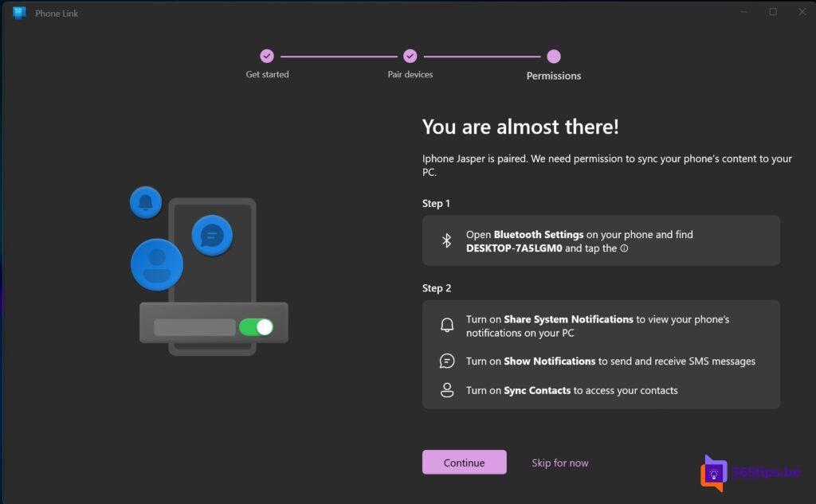
Task: Click the Bluetooth icon in Step 1
Action: (x=446, y=240)
